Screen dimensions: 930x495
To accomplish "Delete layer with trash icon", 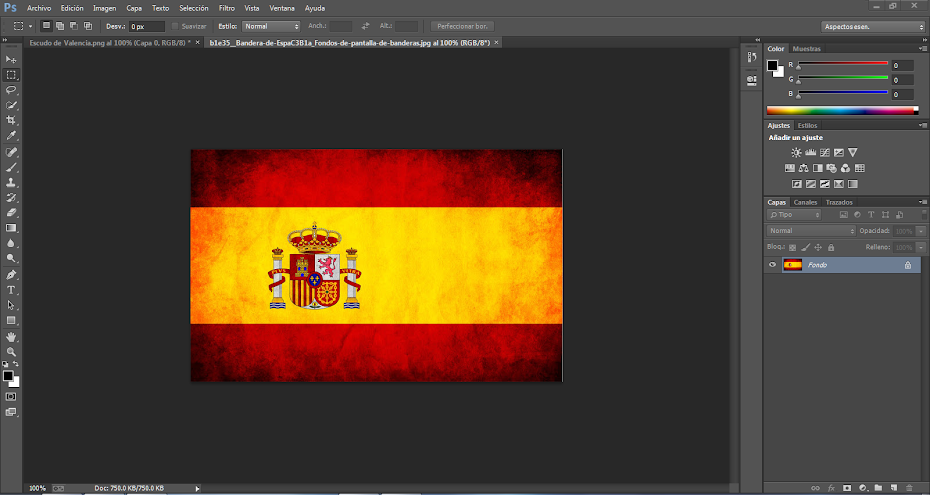I will pos(909,488).
